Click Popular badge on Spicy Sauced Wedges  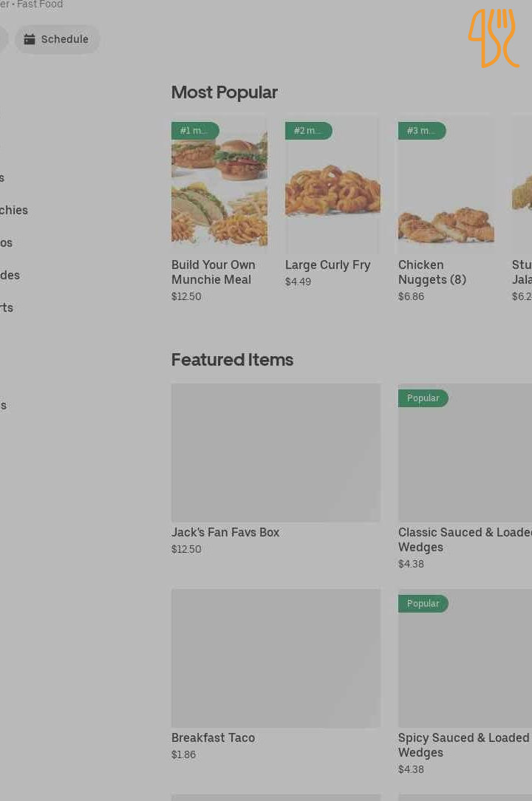pos(423,604)
